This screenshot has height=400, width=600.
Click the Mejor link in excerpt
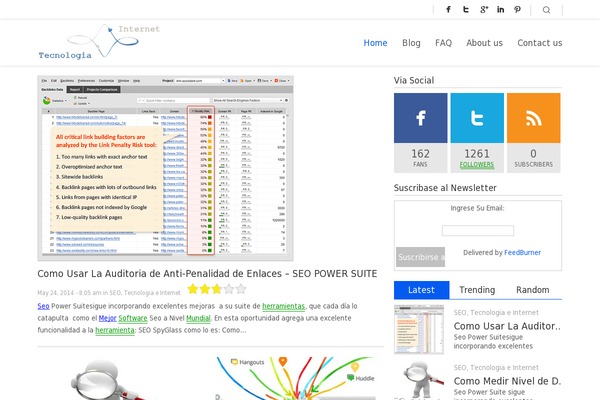108,318
